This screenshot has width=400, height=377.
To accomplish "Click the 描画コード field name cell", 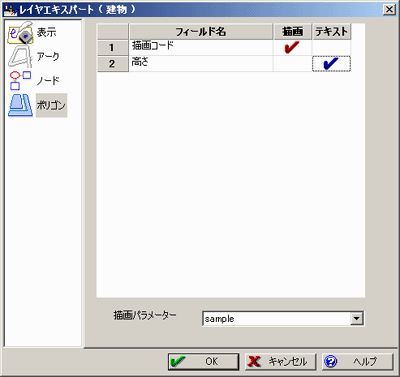I will (201, 48).
